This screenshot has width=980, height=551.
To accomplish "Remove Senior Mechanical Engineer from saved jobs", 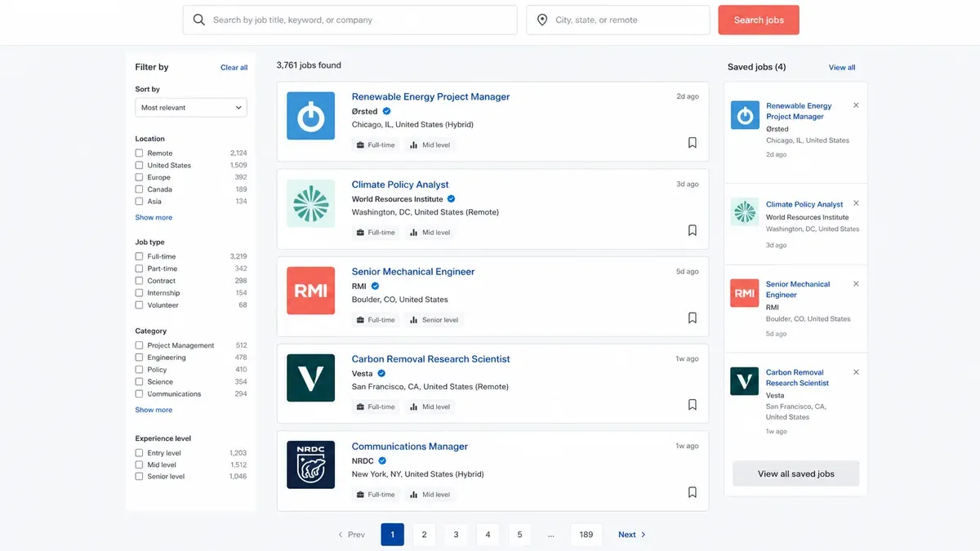I will tap(856, 284).
